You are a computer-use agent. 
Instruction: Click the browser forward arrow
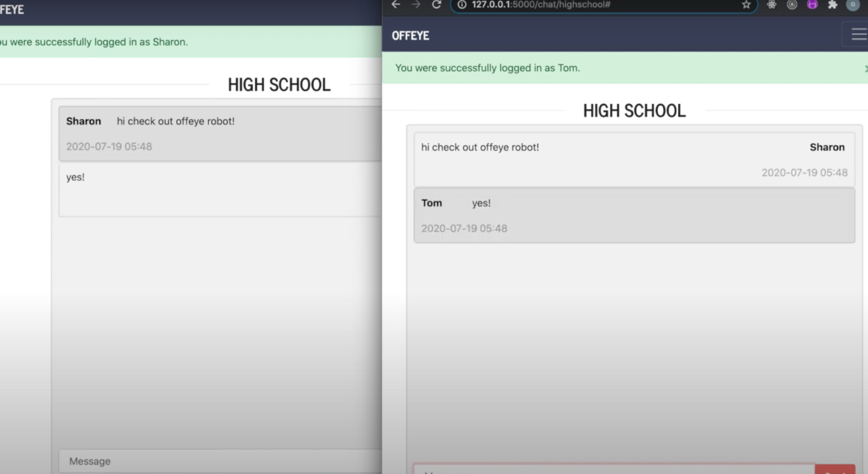pos(416,5)
